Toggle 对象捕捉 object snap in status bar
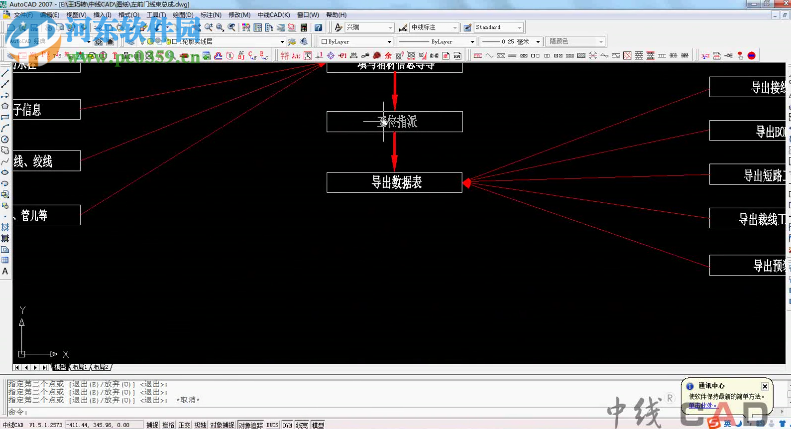This screenshot has width=791, height=429. click(221, 424)
